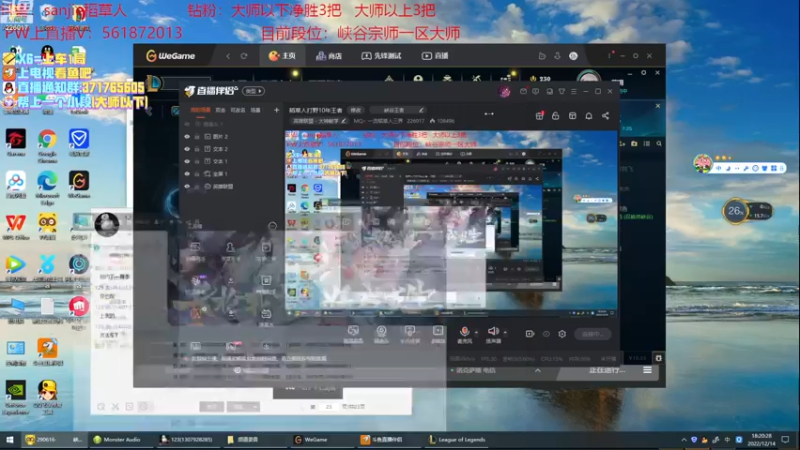Switch to the WeGame 商店 tab
Screen dimensions: 800x450
point(329,56)
